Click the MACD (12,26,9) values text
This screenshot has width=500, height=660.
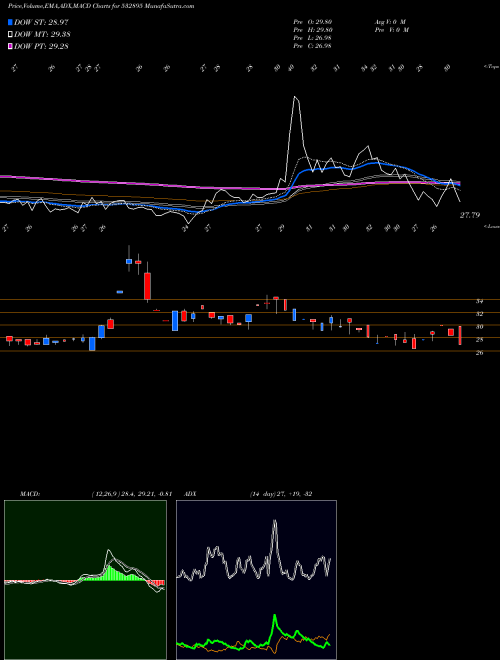pyautogui.click(x=132, y=494)
